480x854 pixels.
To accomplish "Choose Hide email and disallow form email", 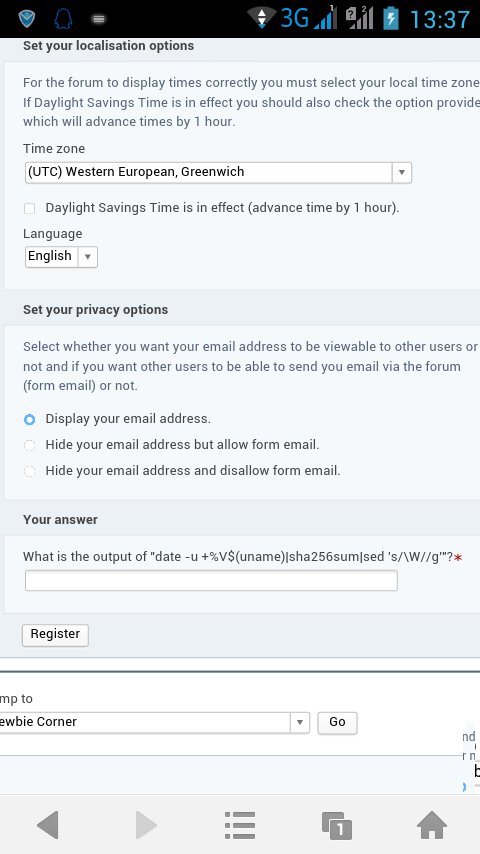I will (29, 471).
